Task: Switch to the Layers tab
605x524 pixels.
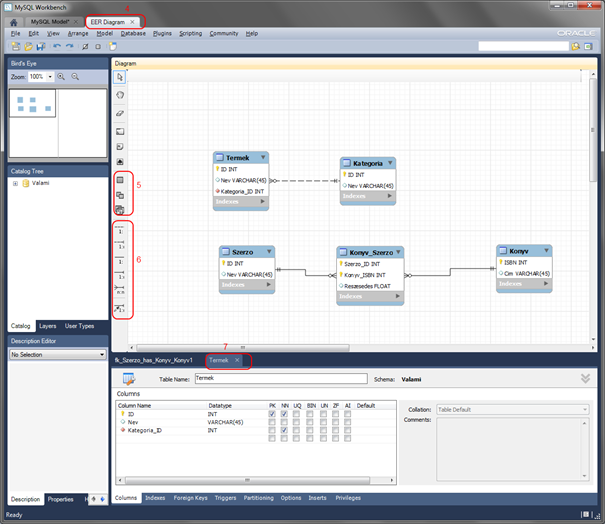Action: 48,325
